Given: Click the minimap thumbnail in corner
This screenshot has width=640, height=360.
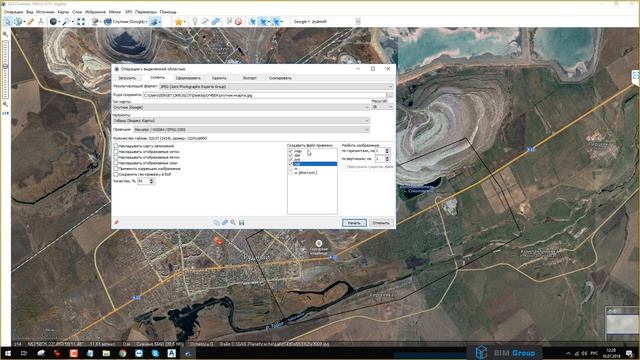Looking at the screenshot, I should (623, 323).
